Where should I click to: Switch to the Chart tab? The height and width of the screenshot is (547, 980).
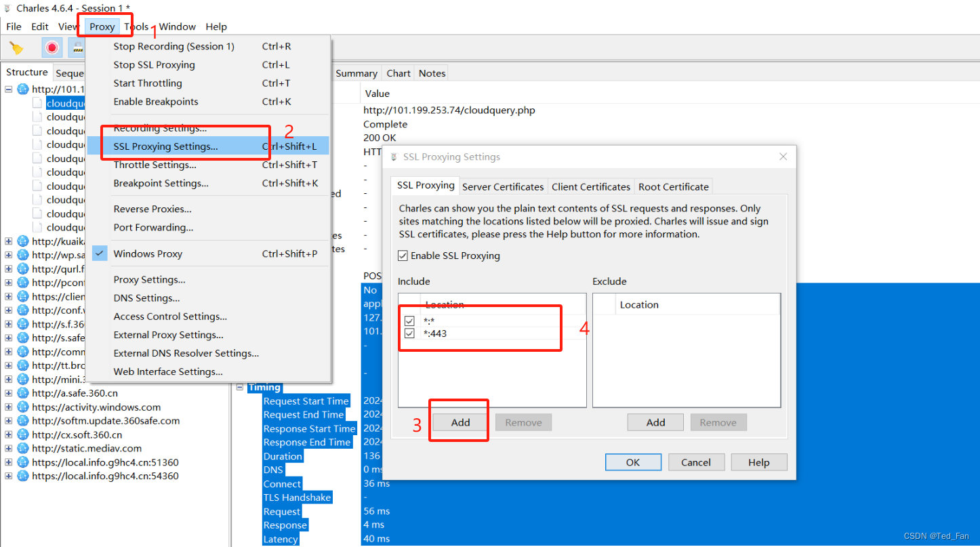[x=399, y=73]
